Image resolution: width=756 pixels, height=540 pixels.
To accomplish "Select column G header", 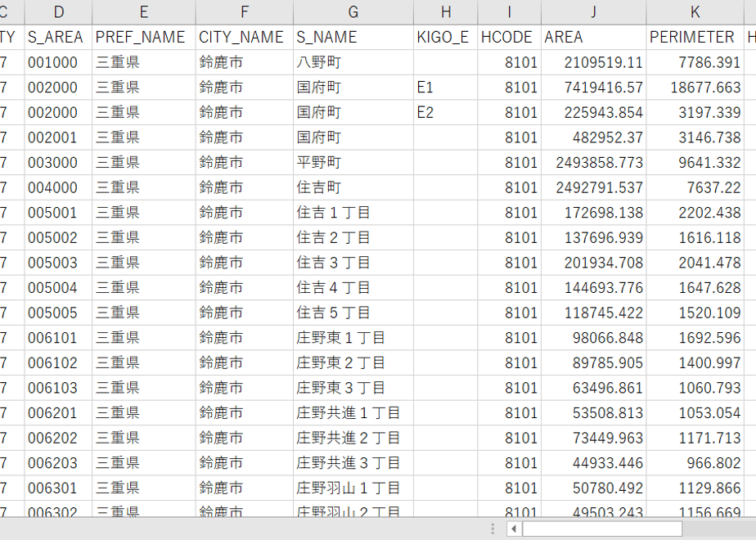I will pos(353,12).
